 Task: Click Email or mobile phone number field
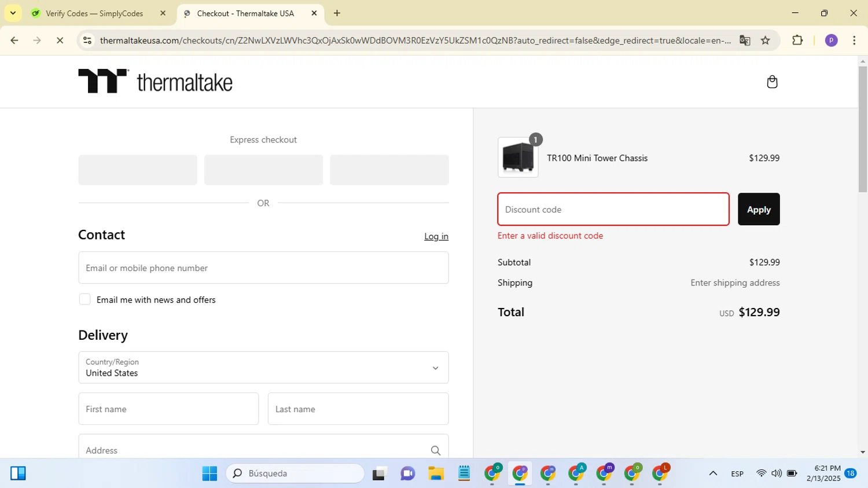tap(263, 267)
